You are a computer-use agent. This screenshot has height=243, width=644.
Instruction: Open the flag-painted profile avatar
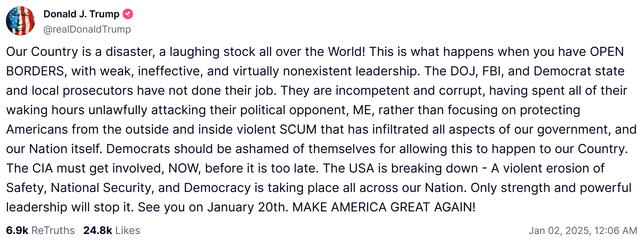[x=20, y=21]
